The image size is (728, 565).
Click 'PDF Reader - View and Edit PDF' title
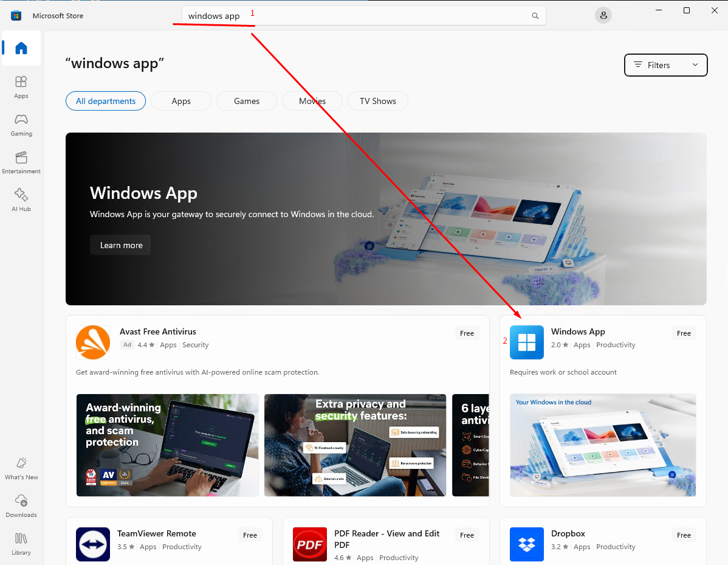coord(386,539)
